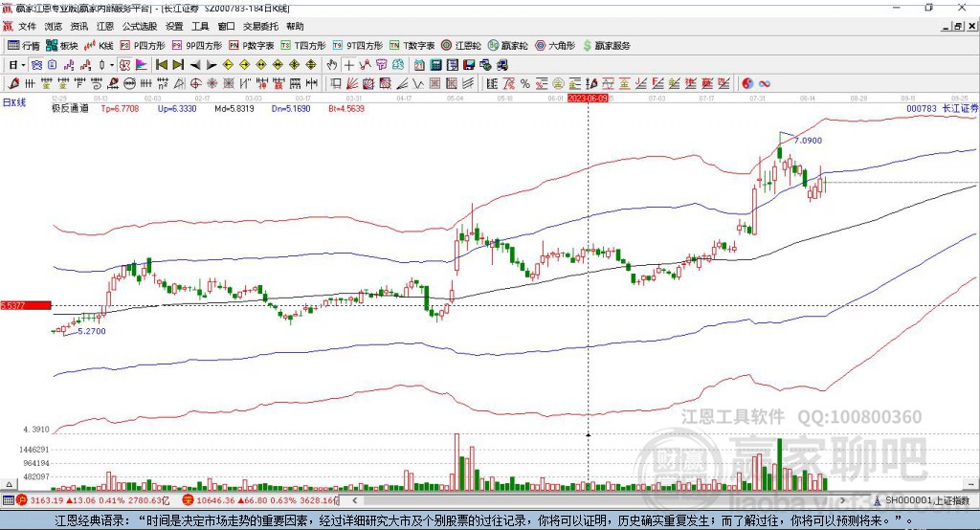The height and width of the screenshot is (530, 980).
Task: Click the n² numbering tool icon
Action: (x=163, y=83)
